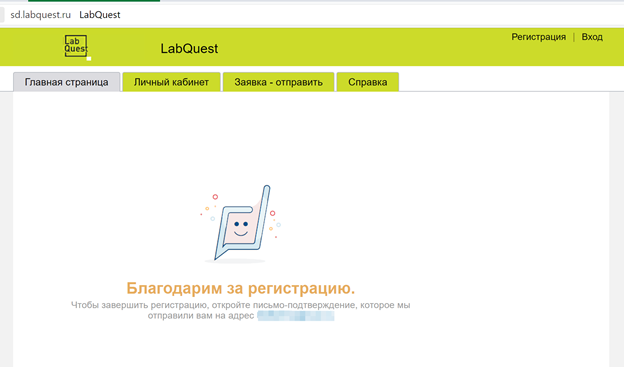Click the confirmation letter instruction paragraph
The height and width of the screenshot is (367, 624).
coord(240,310)
